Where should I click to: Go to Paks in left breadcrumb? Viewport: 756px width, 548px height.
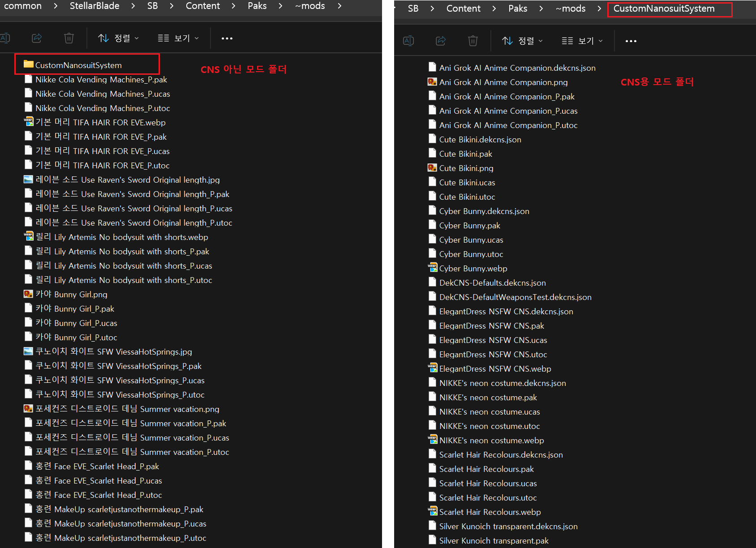257,6
